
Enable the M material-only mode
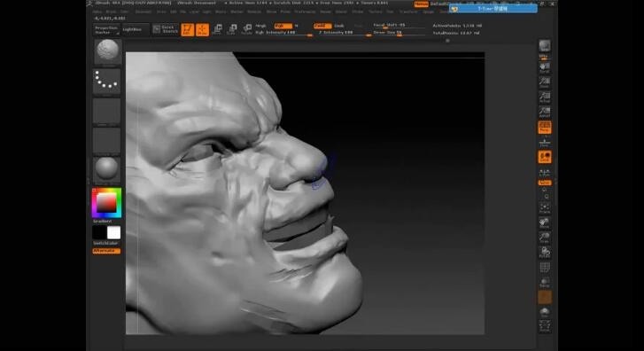tap(296, 26)
